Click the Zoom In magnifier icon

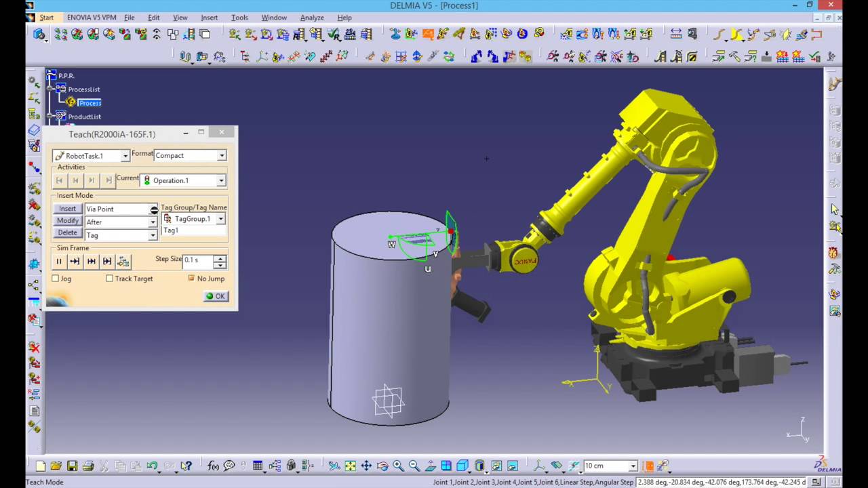click(398, 466)
